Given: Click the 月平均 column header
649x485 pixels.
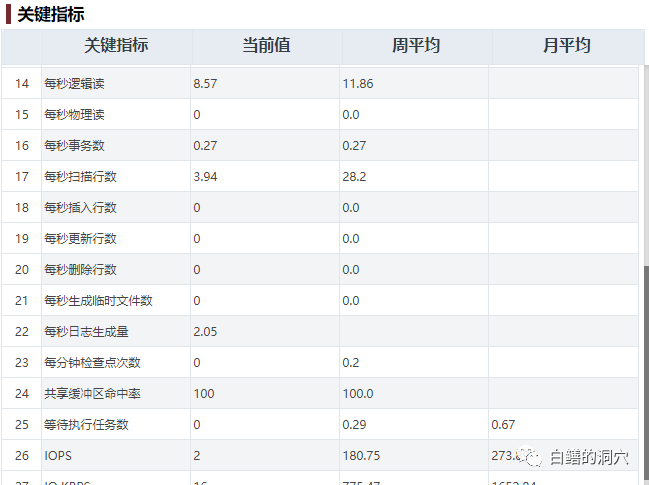Looking at the screenshot, I should point(567,46).
